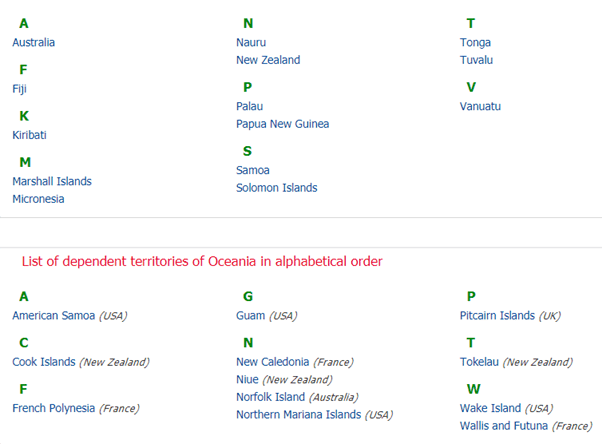Click the Solomon Islands link

pos(276,188)
